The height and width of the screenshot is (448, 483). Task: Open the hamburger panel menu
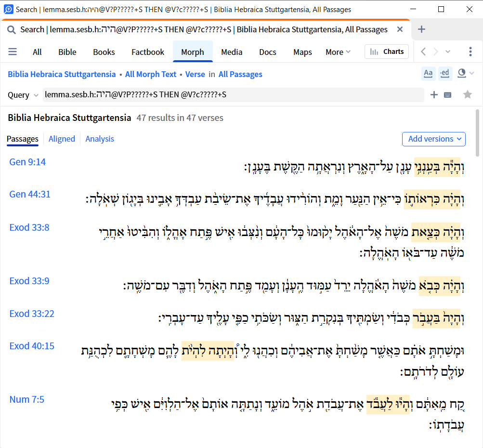point(13,52)
